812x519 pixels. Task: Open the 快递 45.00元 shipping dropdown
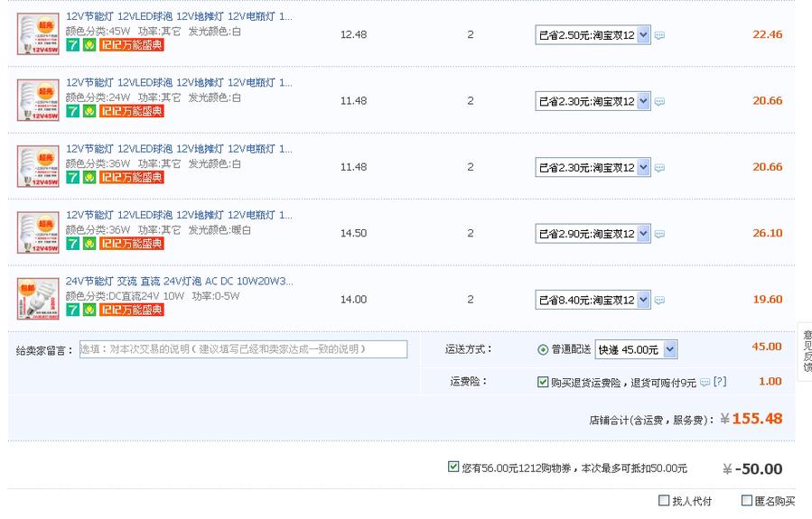coord(636,349)
